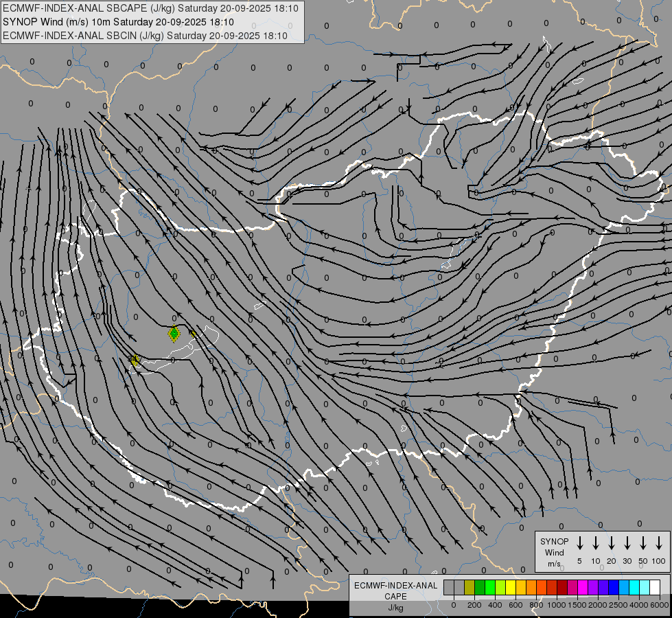Viewport: 672px width, 618px height.
Task: Click the 1000 tick label on CAPE scale
Action: tap(557, 605)
